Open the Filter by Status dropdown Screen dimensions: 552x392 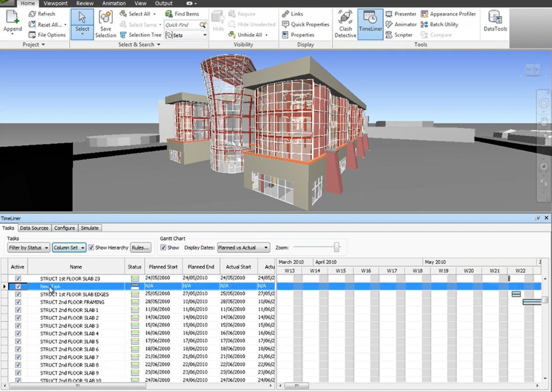28,248
